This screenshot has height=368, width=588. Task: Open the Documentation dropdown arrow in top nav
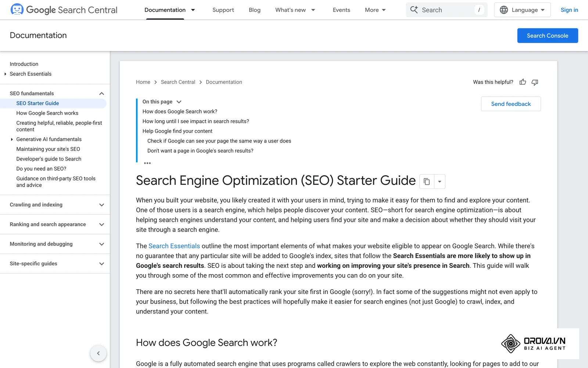tap(193, 10)
